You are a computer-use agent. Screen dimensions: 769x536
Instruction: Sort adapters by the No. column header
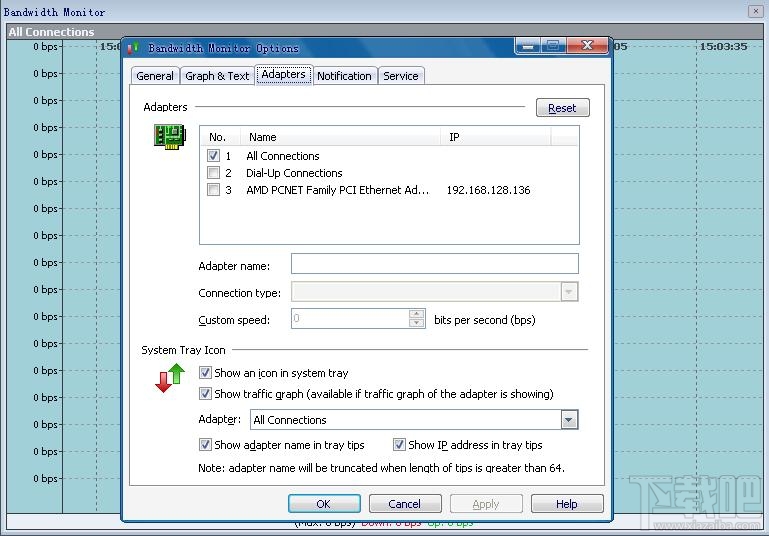[220, 137]
